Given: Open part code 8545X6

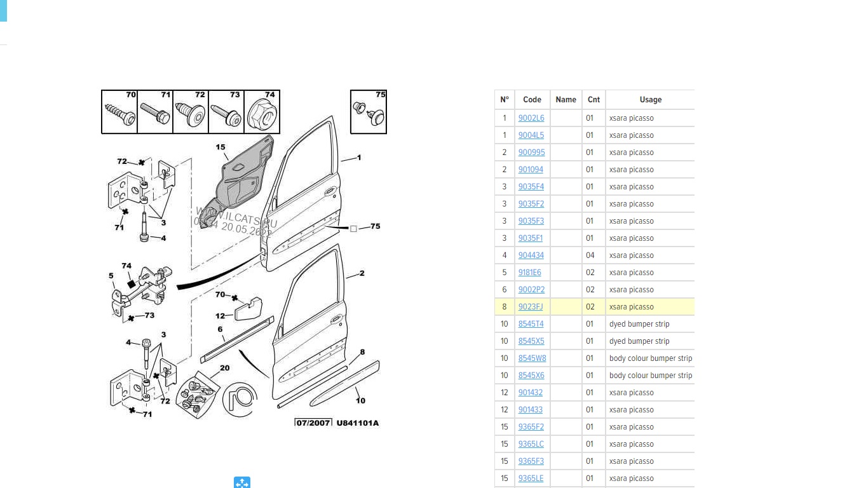Looking at the screenshot, I should [531, 376].
